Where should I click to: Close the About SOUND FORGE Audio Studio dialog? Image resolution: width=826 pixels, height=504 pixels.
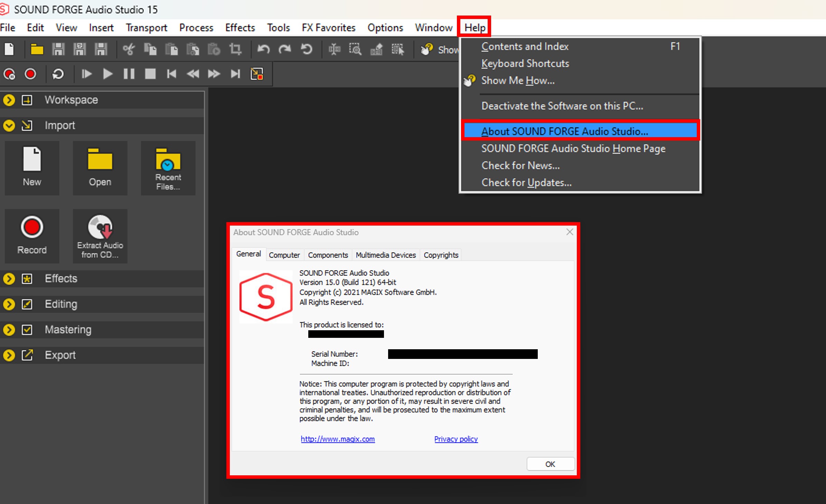coord(570,232)
